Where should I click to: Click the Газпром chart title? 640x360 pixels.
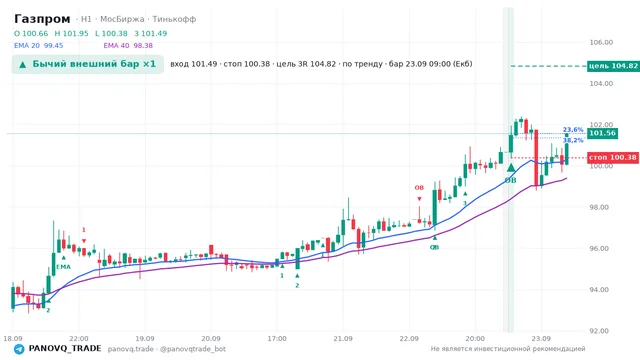(x=42, y=19)
